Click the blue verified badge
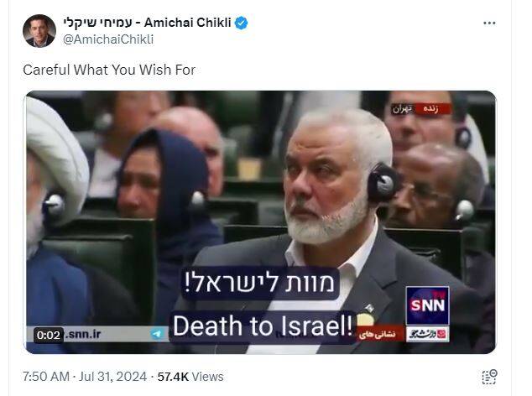532x396 pixels. (x=241, y=23)
